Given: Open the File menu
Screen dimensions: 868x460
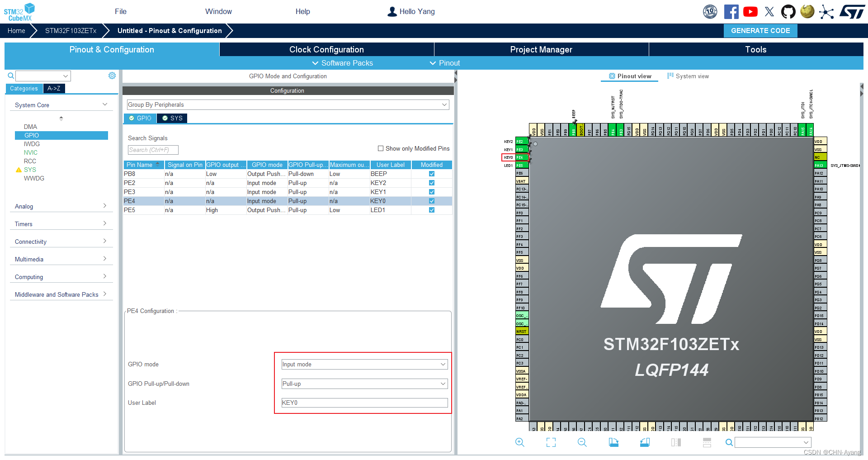Looking at the screenshot, I should click(121, 12).
